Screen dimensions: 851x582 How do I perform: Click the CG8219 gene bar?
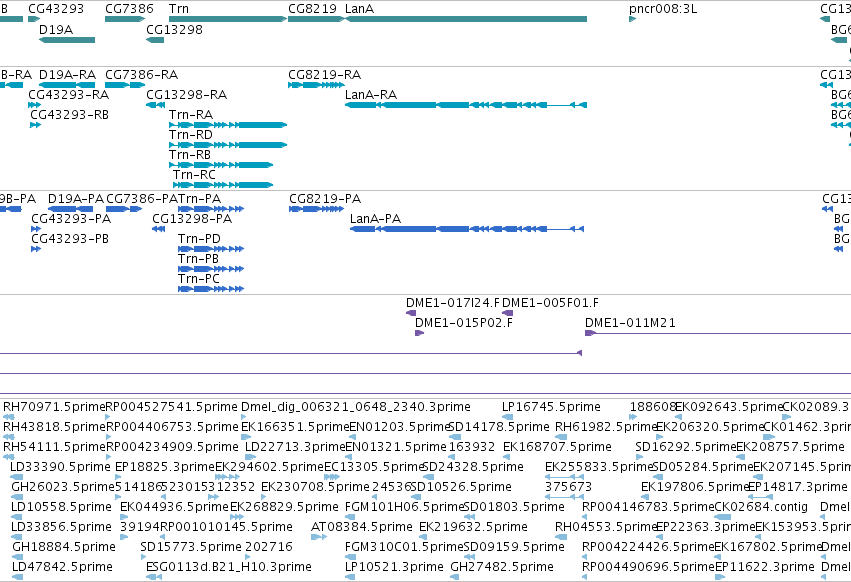[316, 19]
